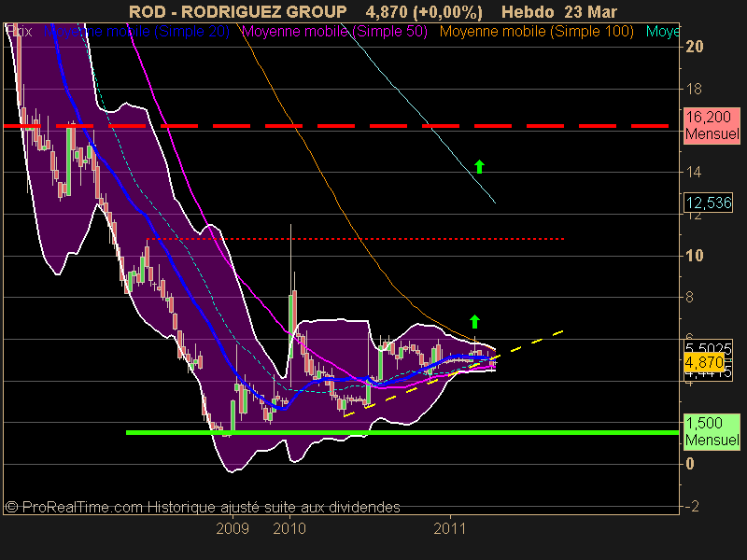Click the red 16,200 Mensuel resistance label
The width and height of the screenshot is (747, 560).
[712, 125]
